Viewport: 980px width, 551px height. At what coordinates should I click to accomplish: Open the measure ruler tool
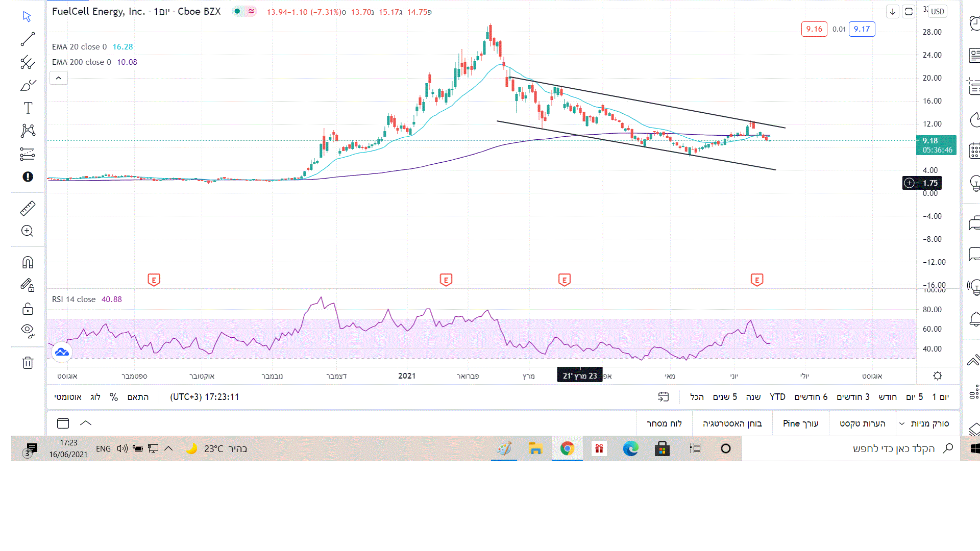coord(28,208)
